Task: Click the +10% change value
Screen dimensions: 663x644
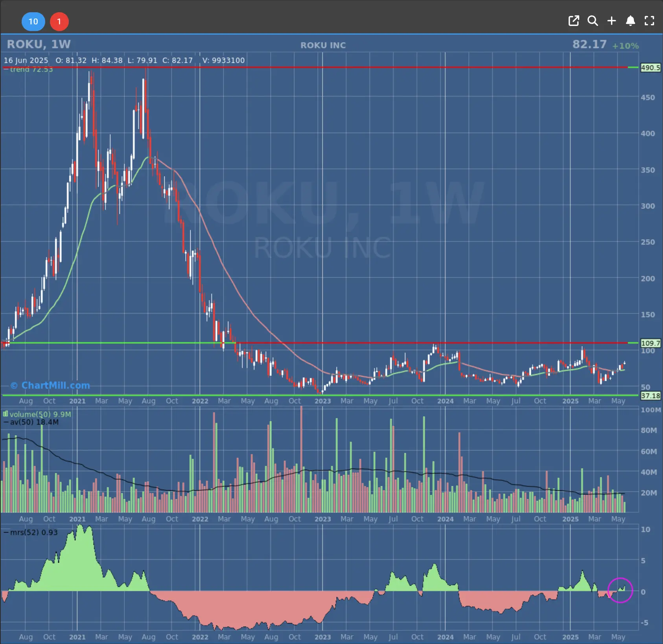Action: point(625,46)
